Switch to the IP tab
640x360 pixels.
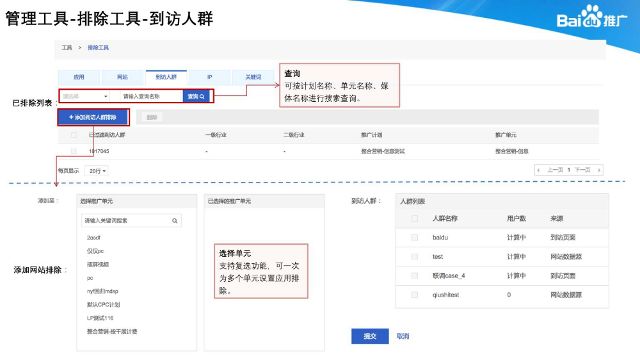pyautogui.click(x=209, y=77)
